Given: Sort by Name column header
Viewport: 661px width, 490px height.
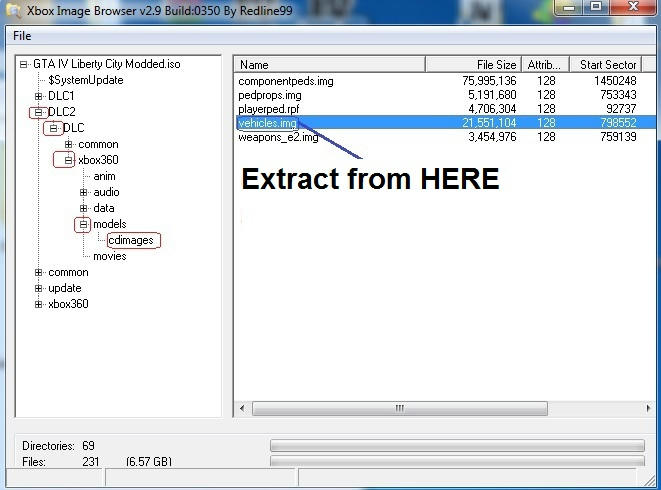Looking at the screenshot, I should [x=329, y=65].
